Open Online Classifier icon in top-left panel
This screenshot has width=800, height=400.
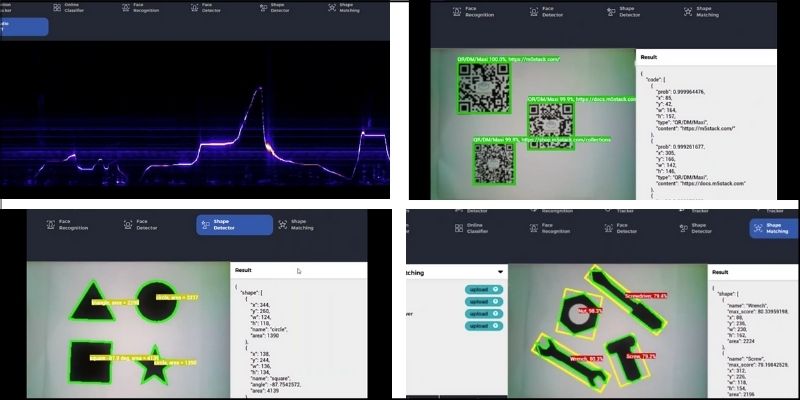pos(57,8)
